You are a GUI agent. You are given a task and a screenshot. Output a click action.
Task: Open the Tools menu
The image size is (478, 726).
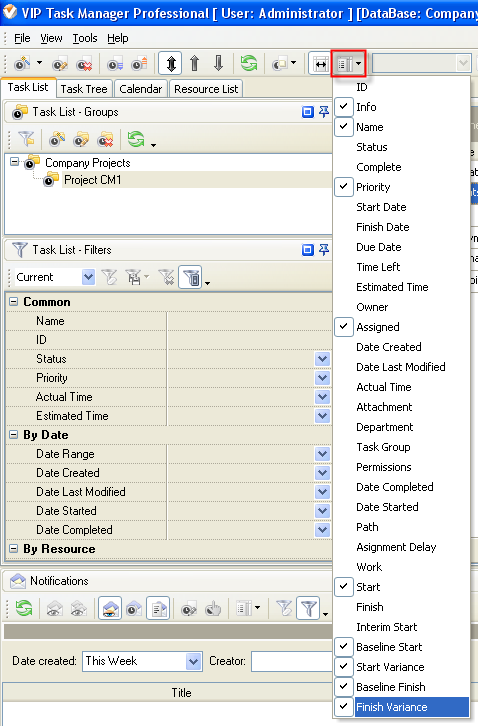(85, 38)
